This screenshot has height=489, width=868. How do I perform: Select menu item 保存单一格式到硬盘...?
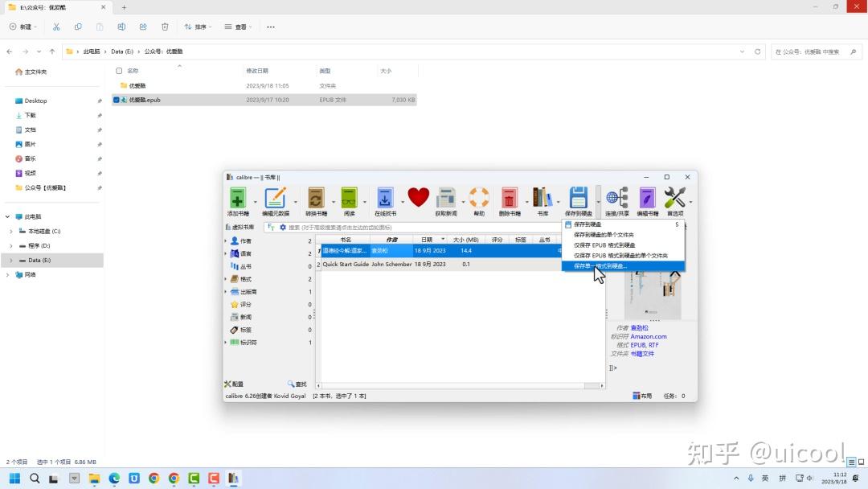pos(624,266)
